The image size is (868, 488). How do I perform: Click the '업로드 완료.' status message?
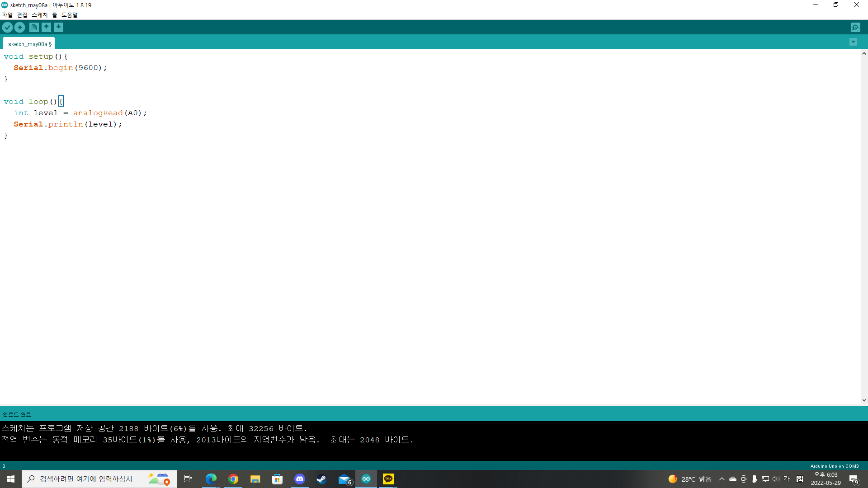point(17,414)
